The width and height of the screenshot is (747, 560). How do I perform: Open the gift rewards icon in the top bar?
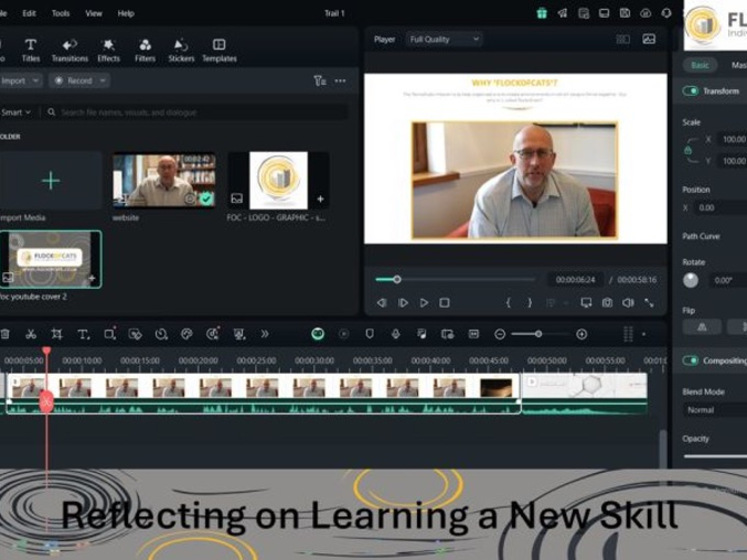tap(542, 13)
